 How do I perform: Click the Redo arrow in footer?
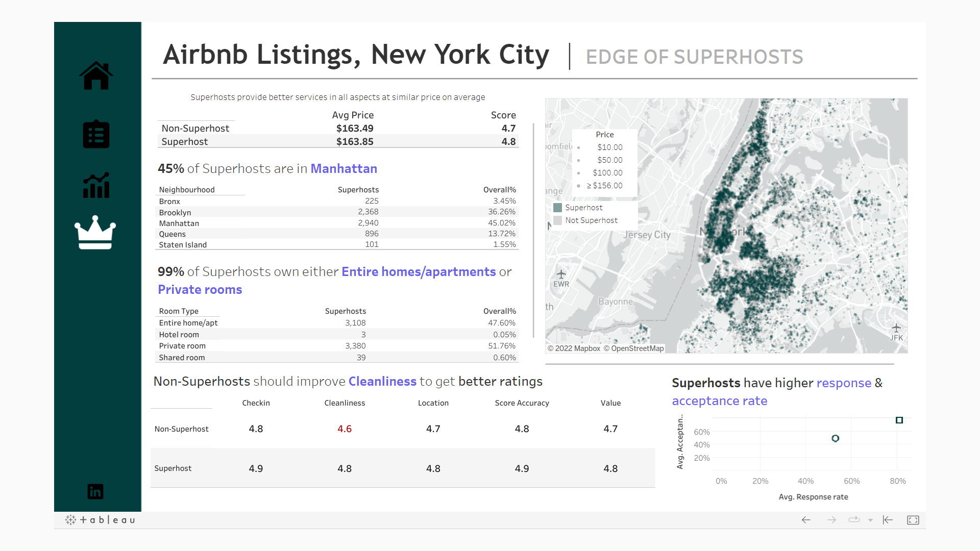click(x=831, y=520)
